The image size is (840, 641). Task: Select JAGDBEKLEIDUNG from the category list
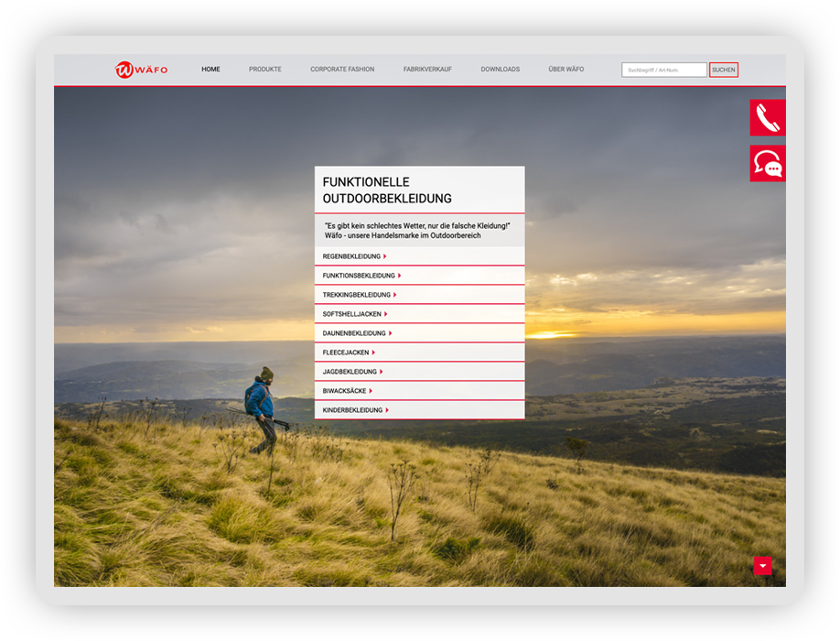[351, 372]
